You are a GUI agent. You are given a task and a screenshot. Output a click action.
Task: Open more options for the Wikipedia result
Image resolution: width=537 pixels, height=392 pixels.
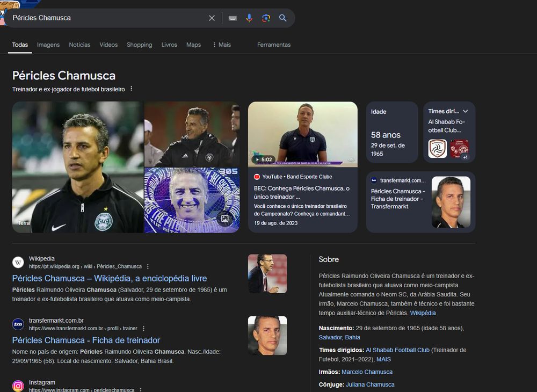coord(148,266)
